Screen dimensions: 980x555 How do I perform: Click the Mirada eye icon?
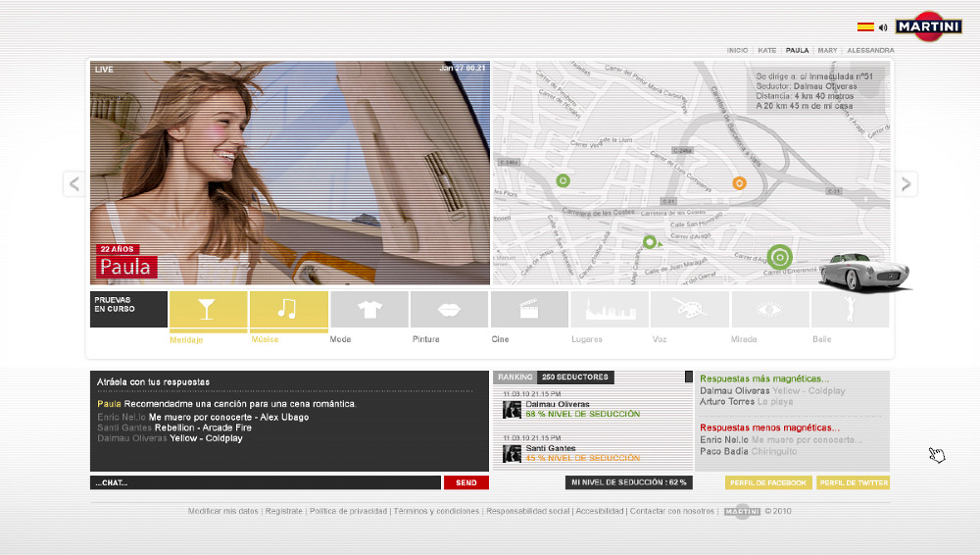(769, 310)
